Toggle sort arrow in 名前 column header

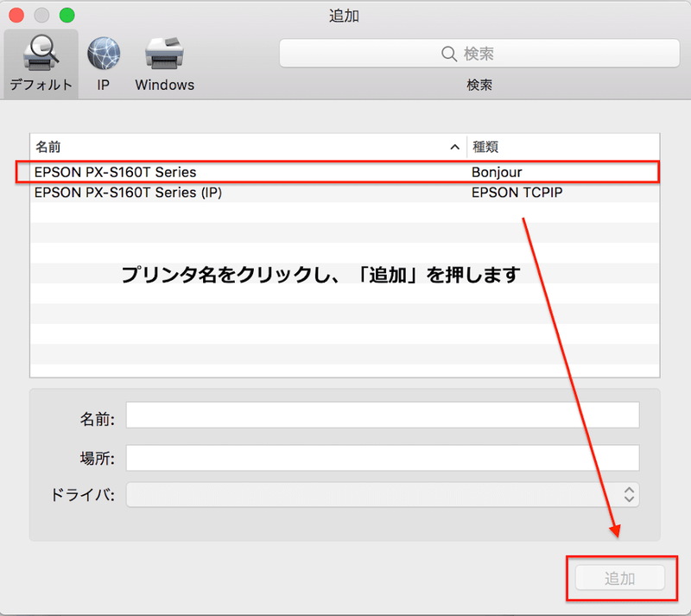[455, 148]
